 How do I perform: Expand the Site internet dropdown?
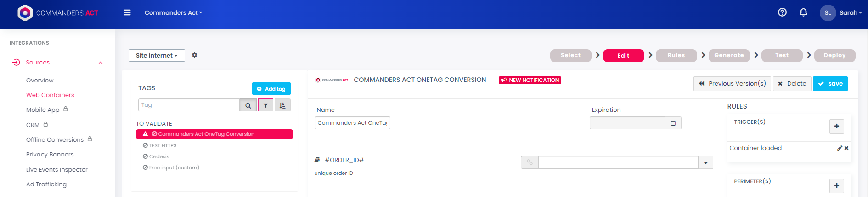click(157, 55)
